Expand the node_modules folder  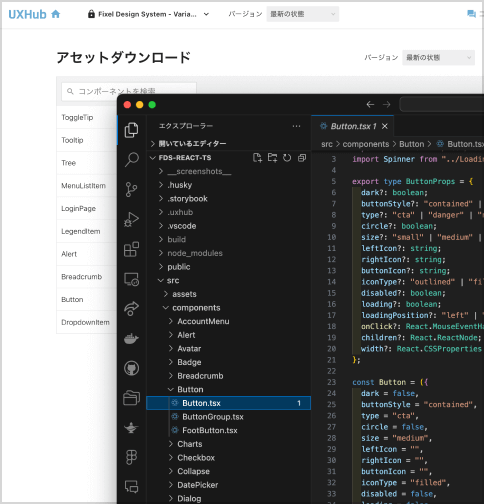pos(229,253)
